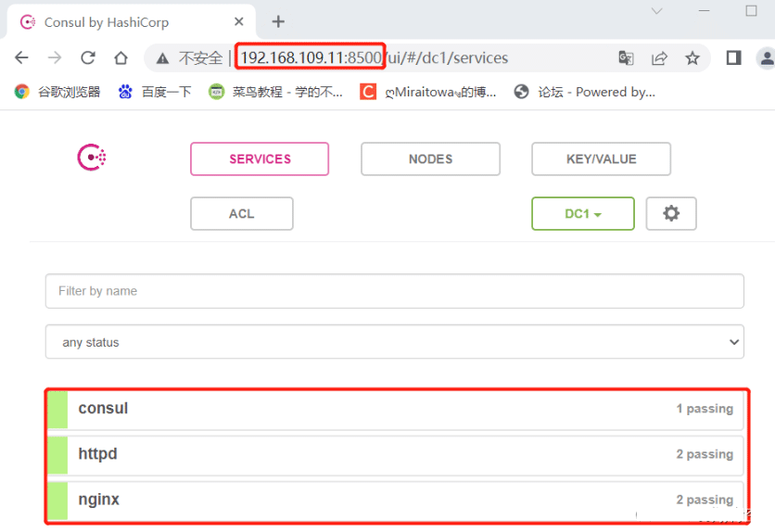
Task: Toggle the browser side panel icon
Action: pos(733,57)
